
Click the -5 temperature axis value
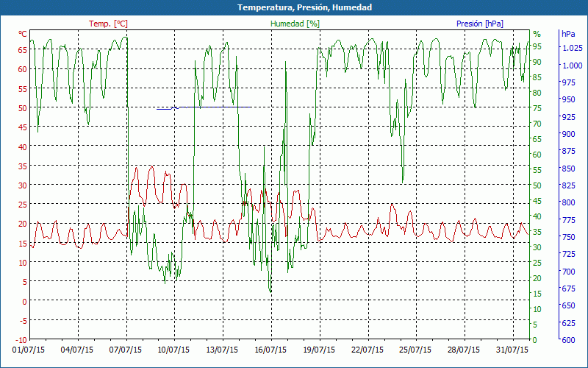tap(23, 320)
